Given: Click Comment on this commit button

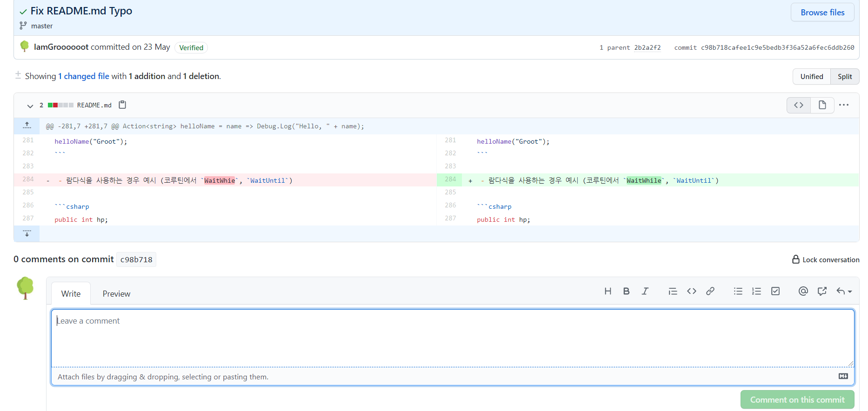Looking at the screenshot, I should [797, 400].
